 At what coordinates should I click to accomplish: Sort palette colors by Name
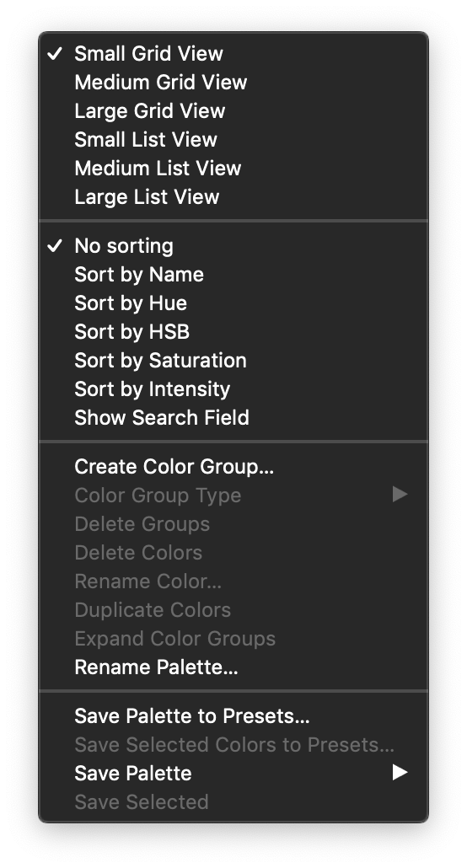233,275
